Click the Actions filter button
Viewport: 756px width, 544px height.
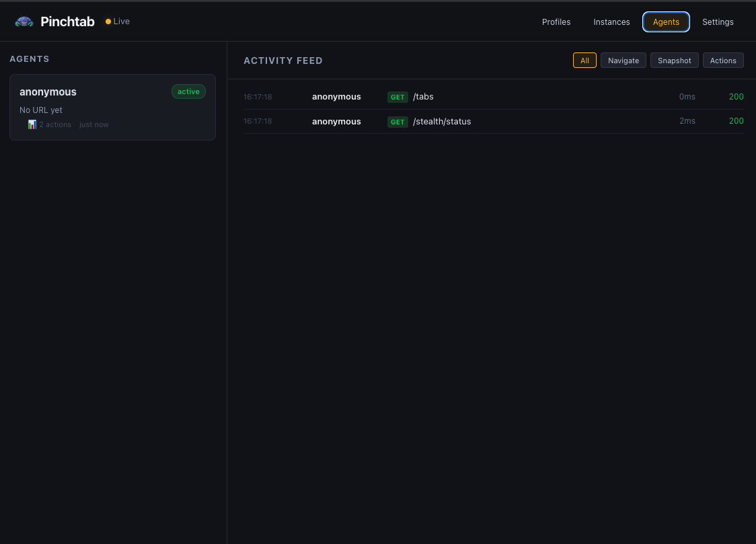pyautogui.click(x=723, y=60)
